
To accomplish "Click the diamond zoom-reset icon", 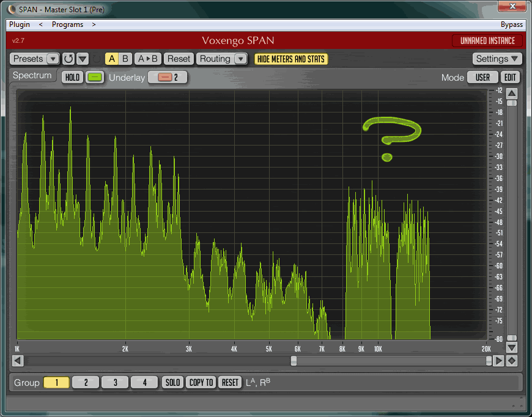I will click(512, 361).
